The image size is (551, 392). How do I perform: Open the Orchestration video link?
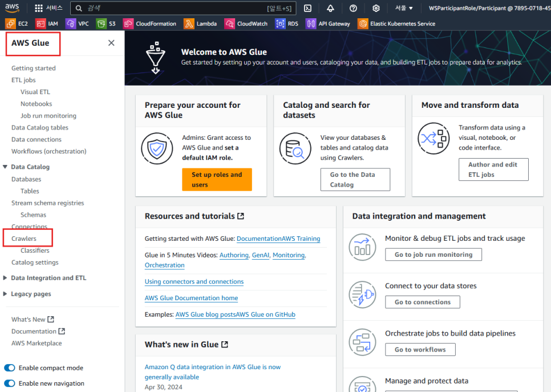(x=164, y=265)
